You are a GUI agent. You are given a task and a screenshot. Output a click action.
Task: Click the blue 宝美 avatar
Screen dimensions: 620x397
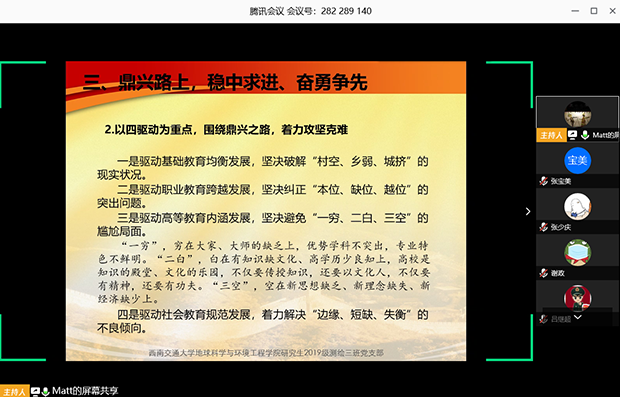577,160
